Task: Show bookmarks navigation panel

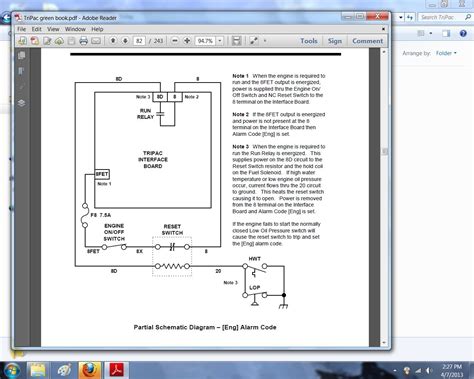Action: (x=22, y=71)
